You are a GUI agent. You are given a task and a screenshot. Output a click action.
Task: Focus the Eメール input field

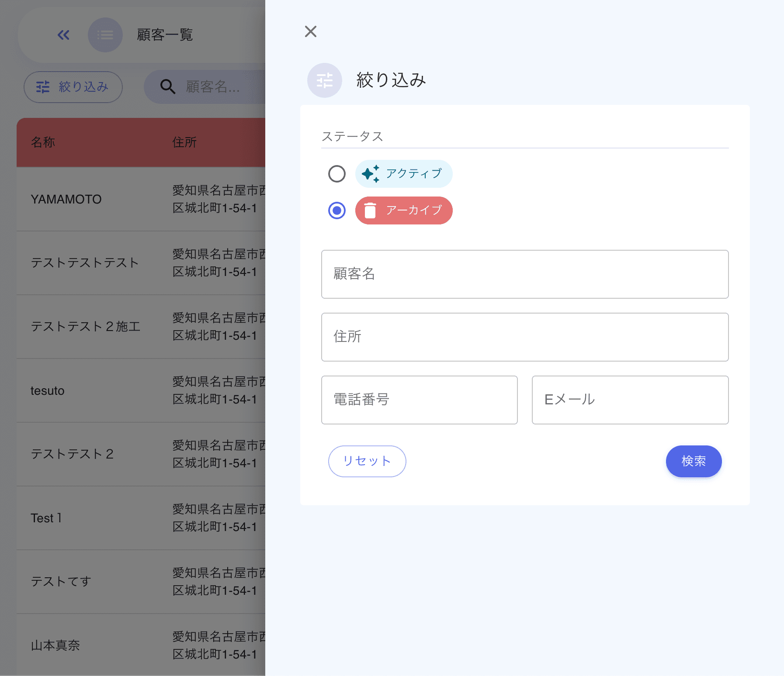[x=630, y=400]
